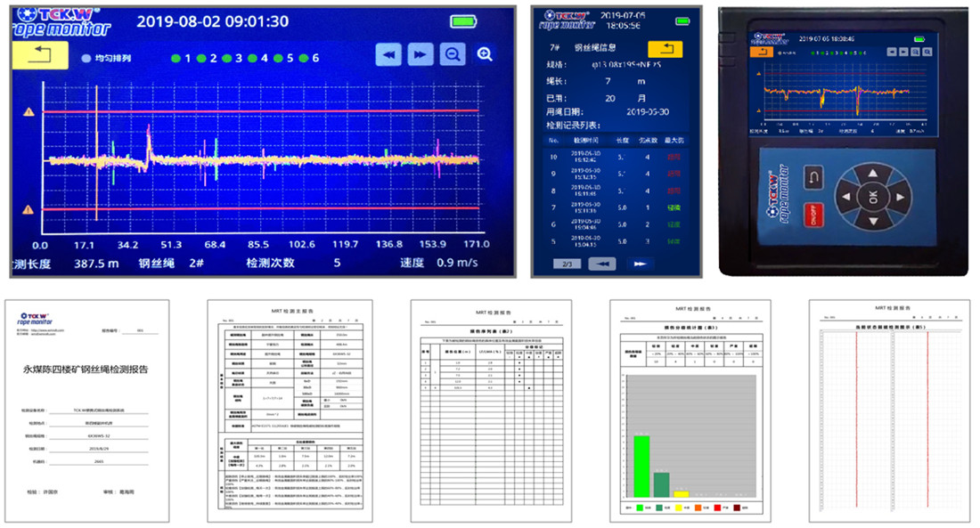Image resolution: width=980 pixels, height=528 pixels.
Task: Click the zoom in magnifier on the waveform screen
Action: click(x=485, y=54)
